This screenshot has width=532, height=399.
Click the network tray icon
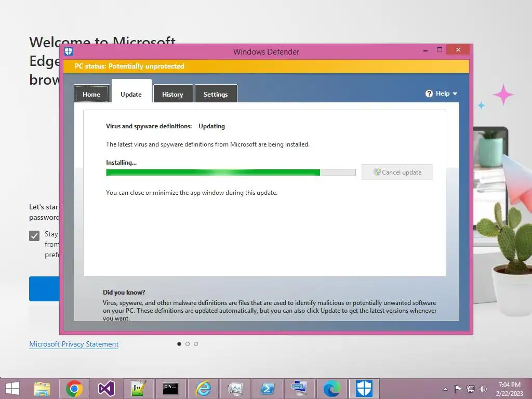tap(471, 389)
